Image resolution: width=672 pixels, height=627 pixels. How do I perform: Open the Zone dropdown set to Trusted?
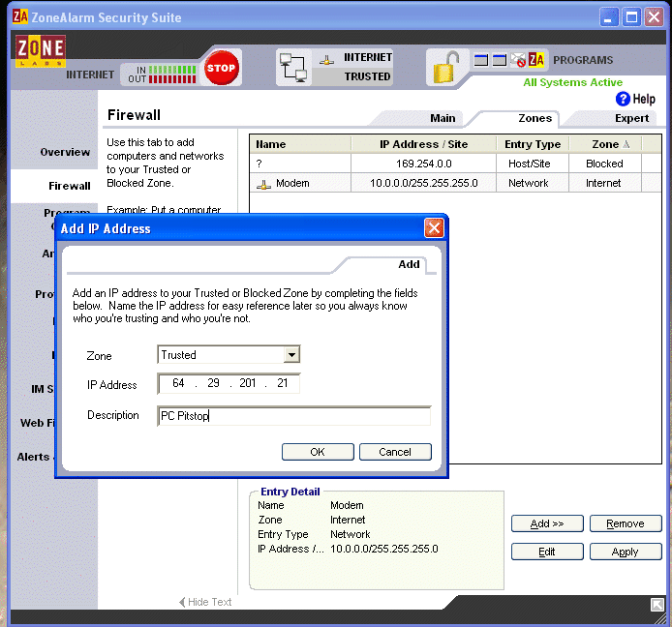291,355
